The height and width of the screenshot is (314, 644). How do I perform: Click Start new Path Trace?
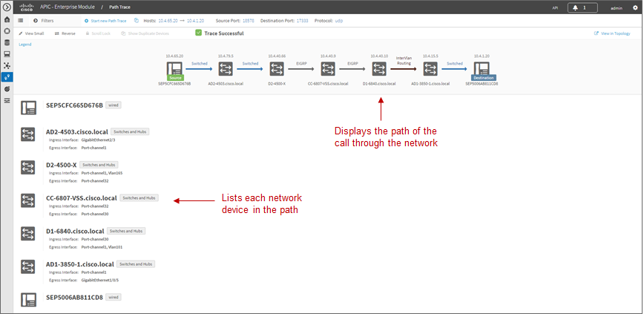click(105, 21)
